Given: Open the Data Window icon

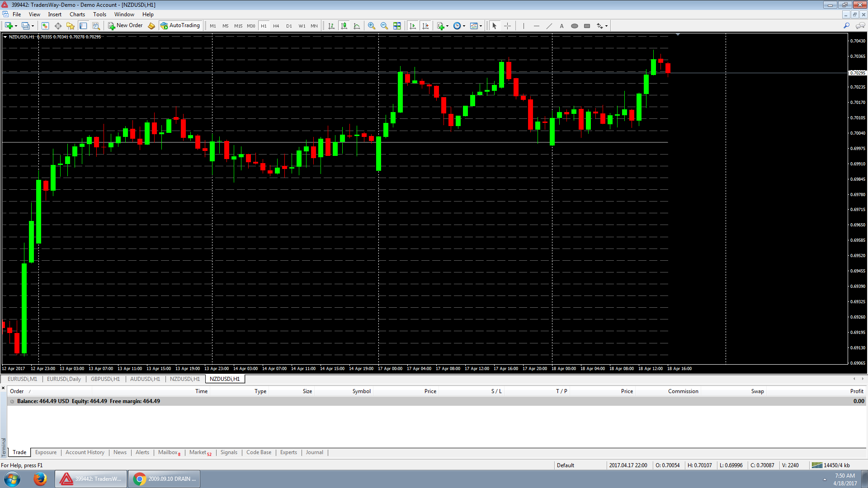Looking at the screenshot, I should click(58, 26).
